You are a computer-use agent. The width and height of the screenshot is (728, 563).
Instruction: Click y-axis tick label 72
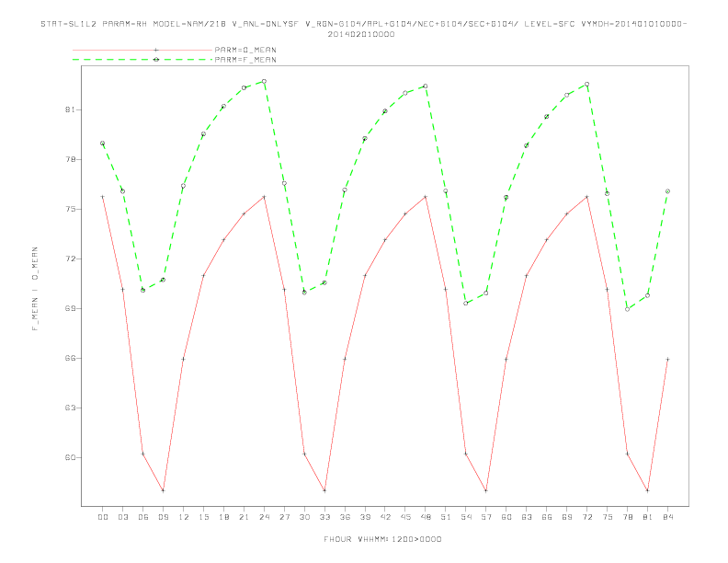70,259
